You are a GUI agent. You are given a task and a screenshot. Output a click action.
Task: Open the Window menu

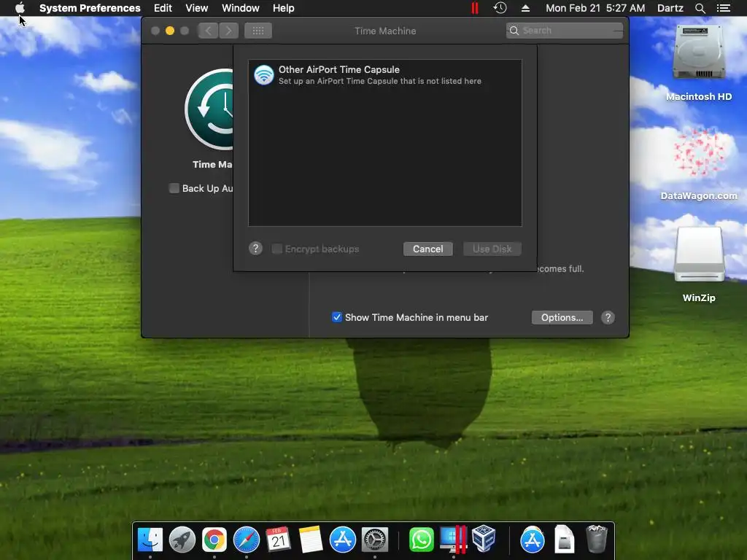pyautogui.click(x=241, y=8)
